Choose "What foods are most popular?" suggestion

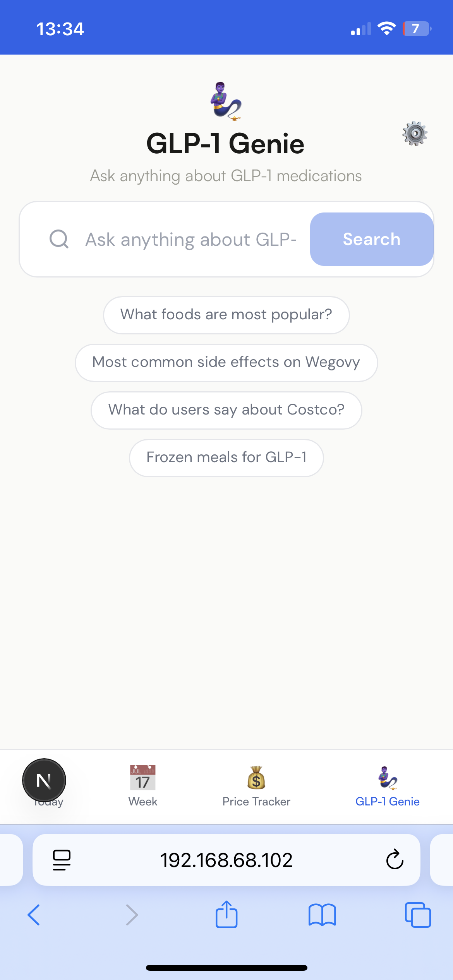(226, 315)
